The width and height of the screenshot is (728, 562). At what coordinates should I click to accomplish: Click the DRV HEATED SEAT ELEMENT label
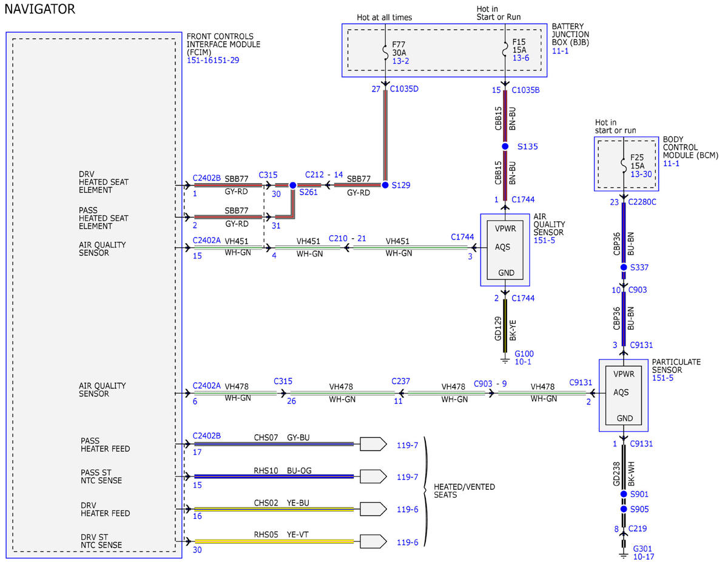pyautogui.click(x=104, y=182)
